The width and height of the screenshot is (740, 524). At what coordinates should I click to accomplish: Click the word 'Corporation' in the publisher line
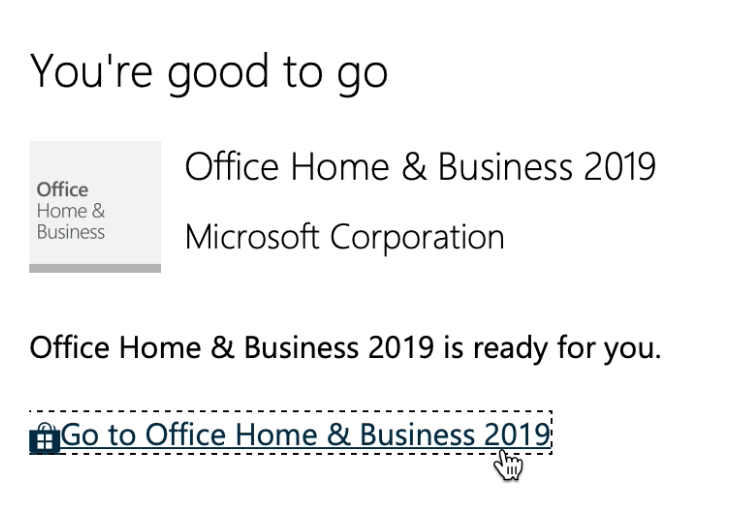(417, 237)
